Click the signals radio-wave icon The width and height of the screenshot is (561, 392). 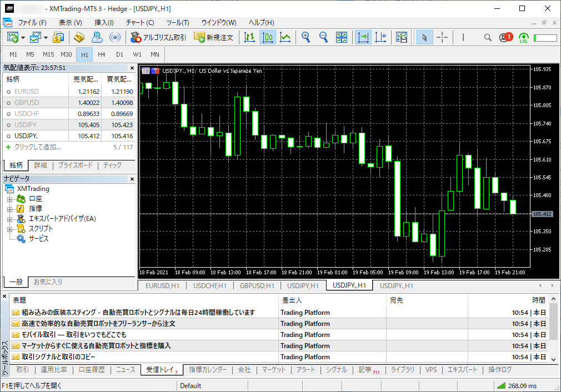tap(115, 37)
